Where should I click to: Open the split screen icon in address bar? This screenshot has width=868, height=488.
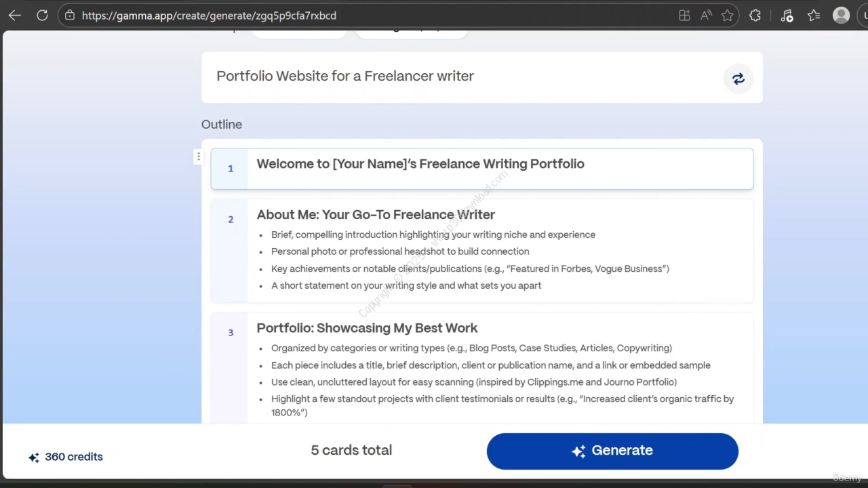click(x=684, y=16)
